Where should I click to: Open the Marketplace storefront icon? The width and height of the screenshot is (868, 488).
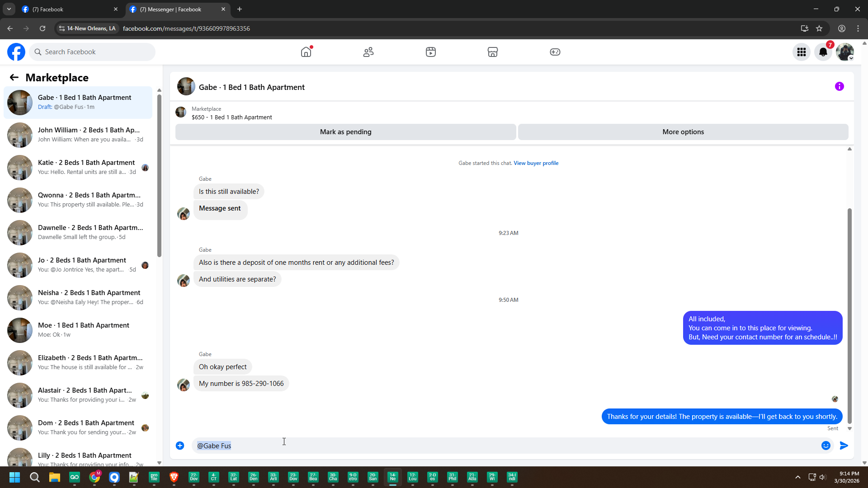coord(493,52)
